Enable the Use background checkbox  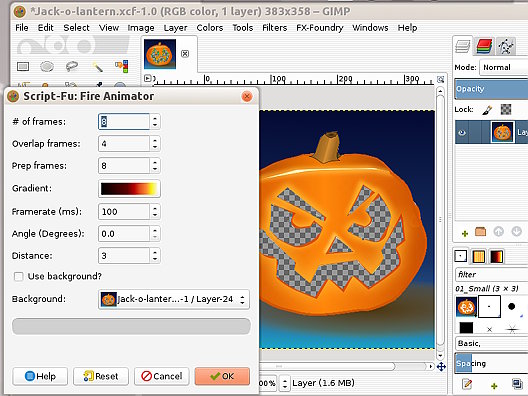pos(19,276)
